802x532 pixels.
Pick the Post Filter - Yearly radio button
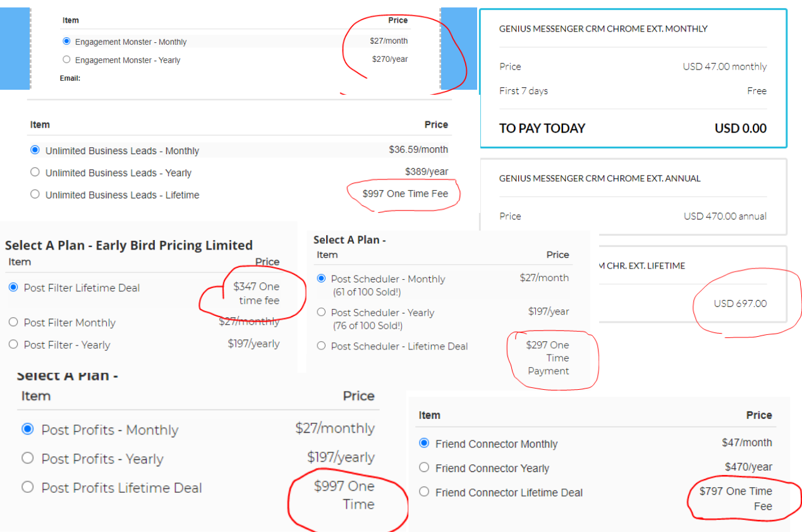[x=13, y=344]
